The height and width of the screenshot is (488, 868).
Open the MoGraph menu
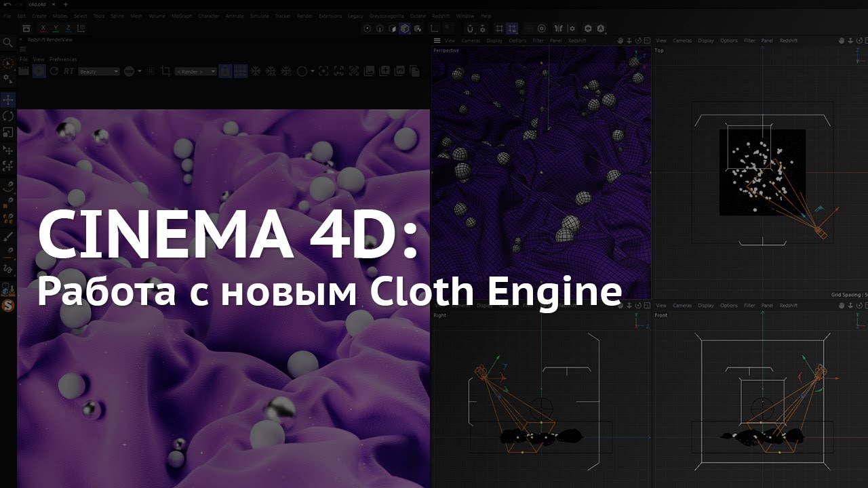[x=181, y=16]
